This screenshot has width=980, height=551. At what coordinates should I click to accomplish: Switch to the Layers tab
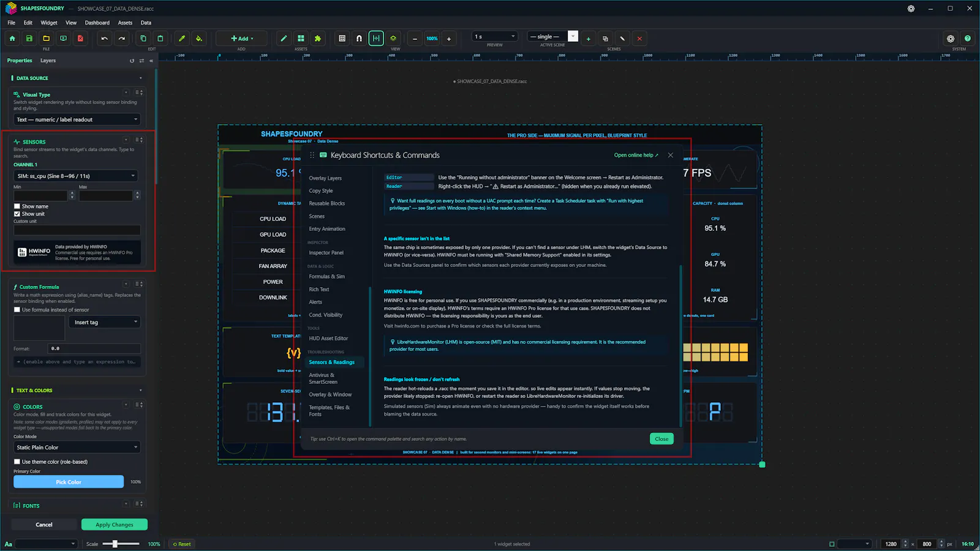tap(48, 61)
